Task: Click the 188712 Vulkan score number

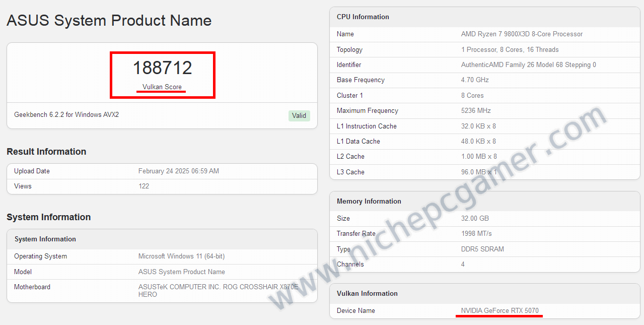Action: [x=162, y=68]
